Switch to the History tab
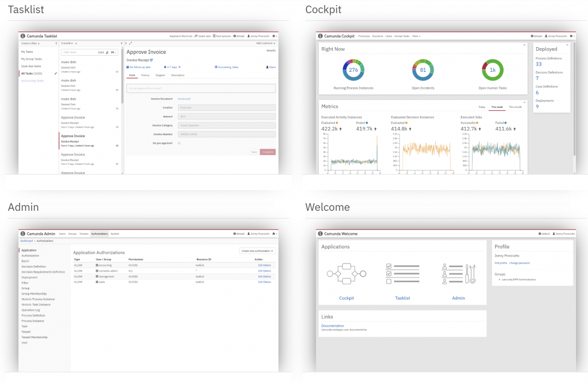This screenshot has width=588, height=383. click(x=145, y=75)
